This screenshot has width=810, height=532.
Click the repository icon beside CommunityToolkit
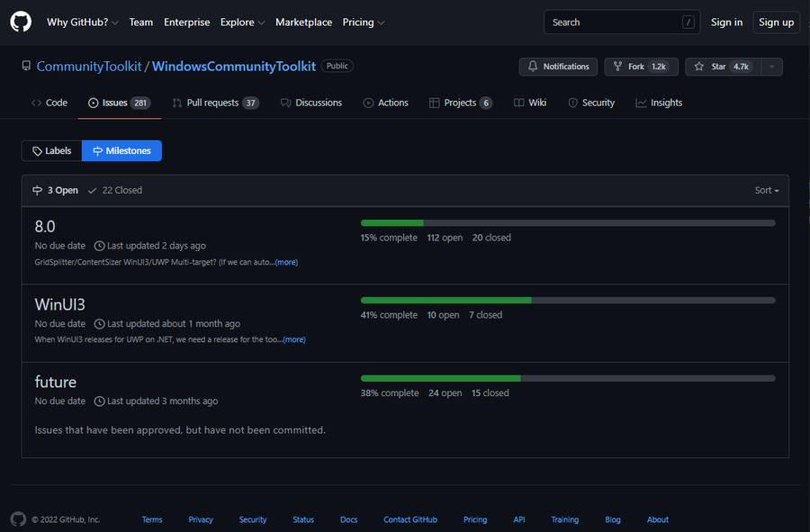pyautogui.click(x=26, y=66)
